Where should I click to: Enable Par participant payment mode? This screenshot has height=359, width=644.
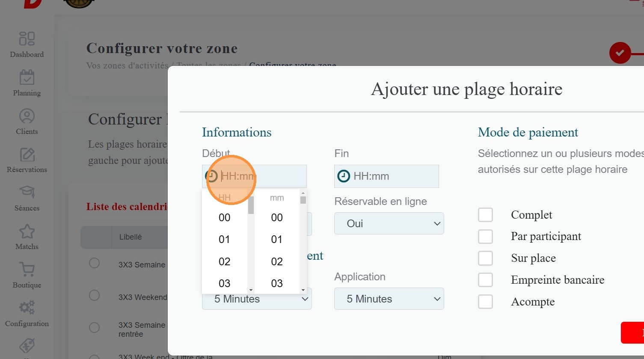pos(485,237)
